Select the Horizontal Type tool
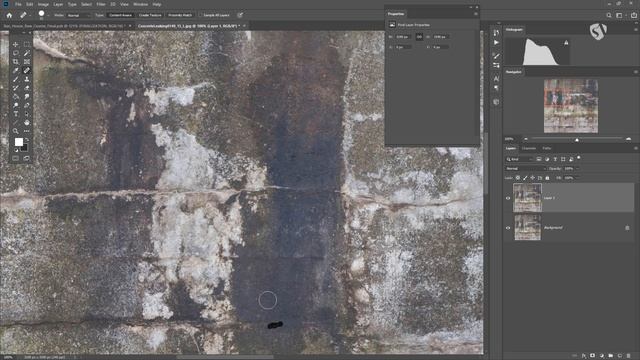 pos(16,114)
